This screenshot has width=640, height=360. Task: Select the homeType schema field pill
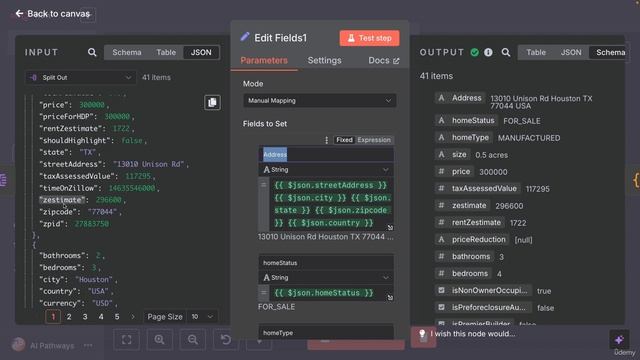[x=464, y=138]
